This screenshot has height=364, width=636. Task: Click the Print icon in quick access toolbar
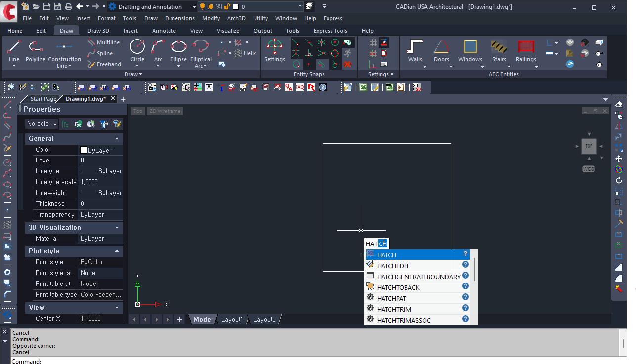coord(68,6)
